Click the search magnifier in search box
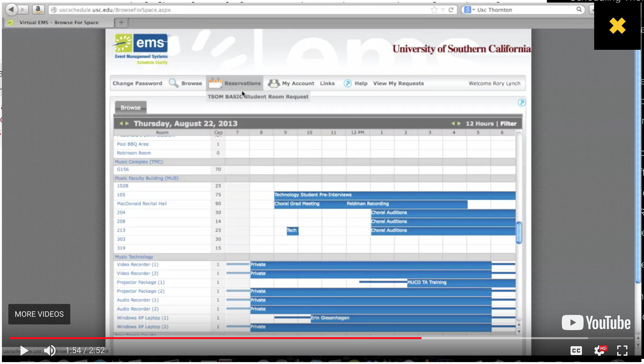 click(x=579, y=10)
